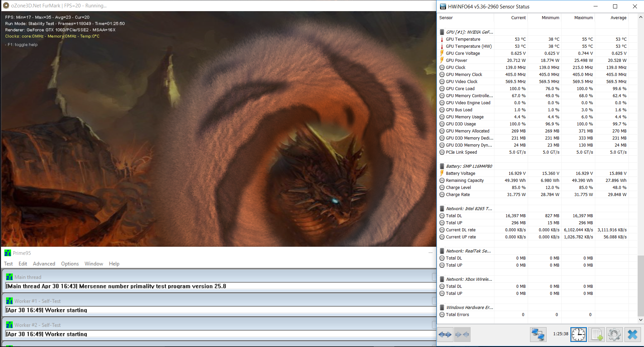Open the Window menu in Prime95
The height and width of the screenshot is (347, 644).
(x=94, y=264)
